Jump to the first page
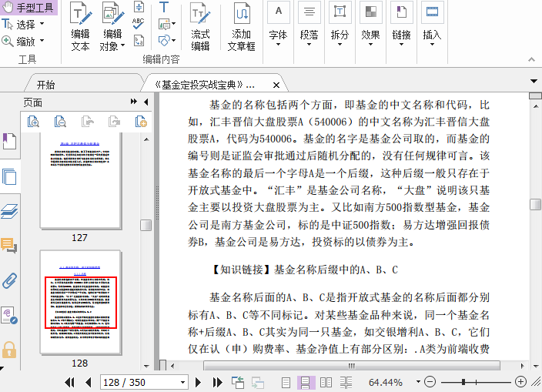The image size is (542, 392). 69,382
